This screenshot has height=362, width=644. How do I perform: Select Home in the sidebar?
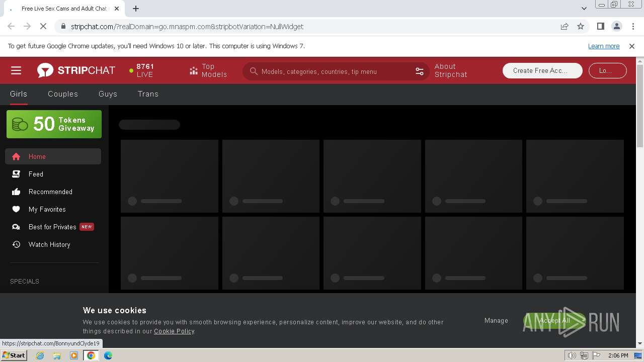click(x=53, y=156)
